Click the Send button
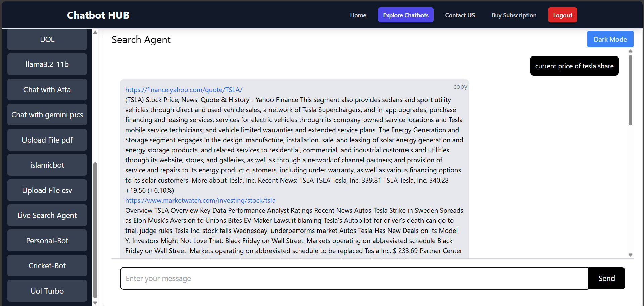The image size is (644, 306). click(x=606, y=278)
